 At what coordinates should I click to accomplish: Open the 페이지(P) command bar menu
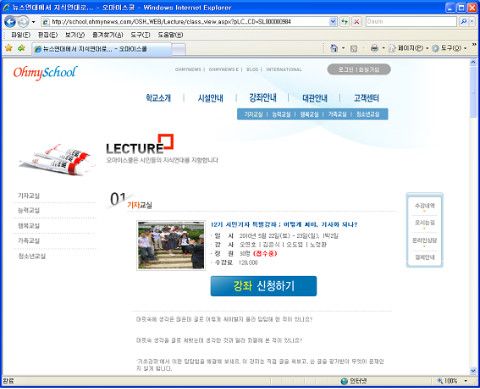click(x=409, y=48)
